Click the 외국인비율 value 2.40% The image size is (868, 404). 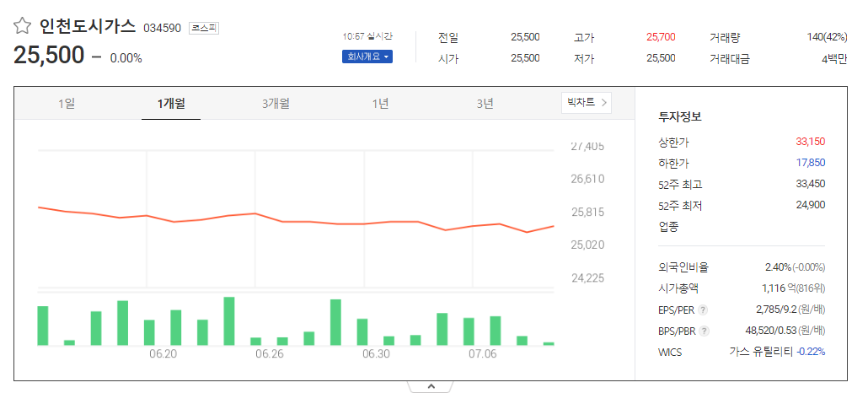pos(779,267)
